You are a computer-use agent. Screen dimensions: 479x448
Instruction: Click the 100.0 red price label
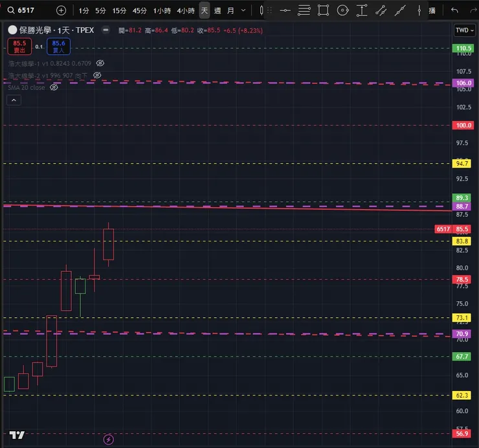click(x=463, y=126)
